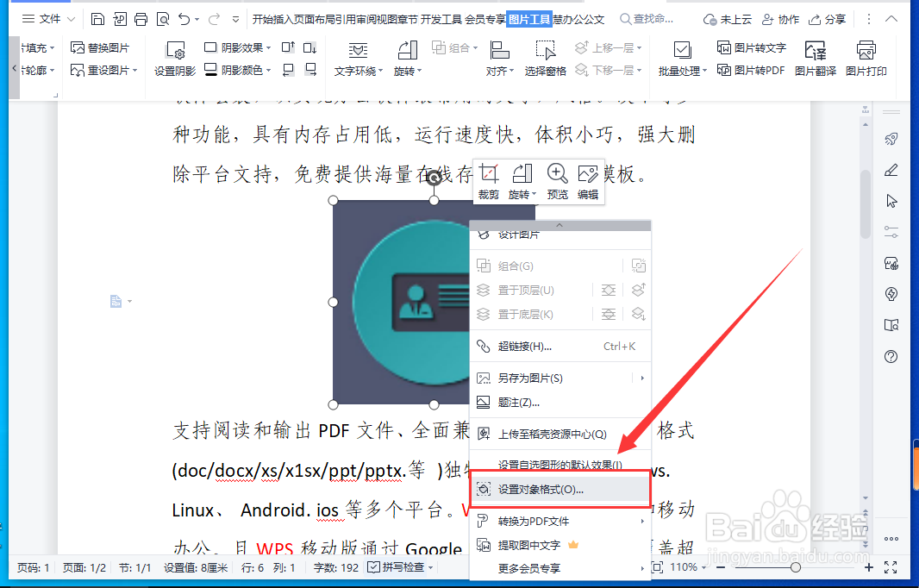Nudge shadow up icon in ribbon
This screenshot has width=919, height=588.
pyautogui.click(x=287, y=47)
